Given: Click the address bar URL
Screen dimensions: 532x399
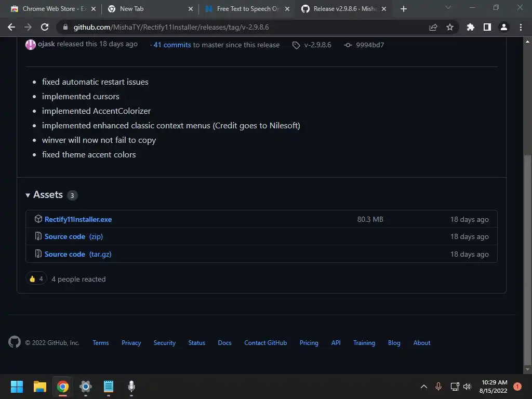Looking at the screenshot, I should click(x=171, y=27).
